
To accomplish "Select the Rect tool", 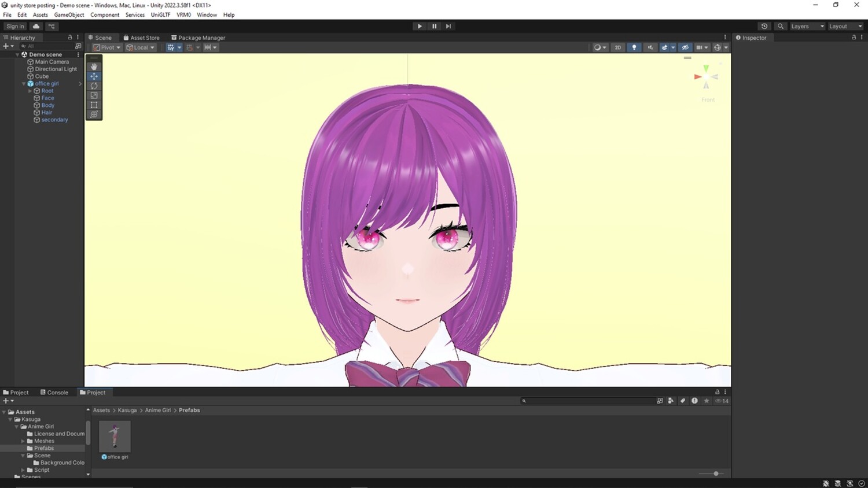I will click(x=94, y=105).
